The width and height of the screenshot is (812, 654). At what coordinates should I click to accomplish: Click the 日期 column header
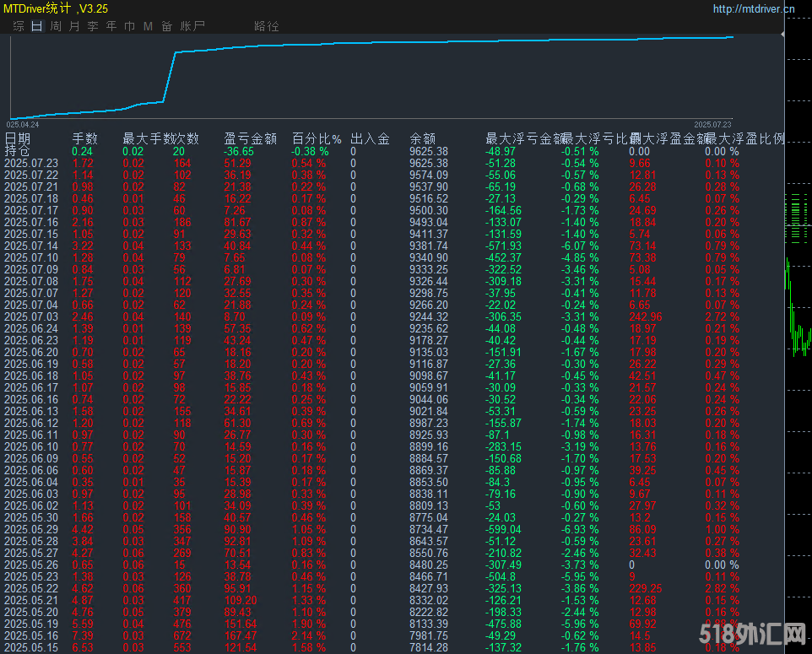[18, 137]
